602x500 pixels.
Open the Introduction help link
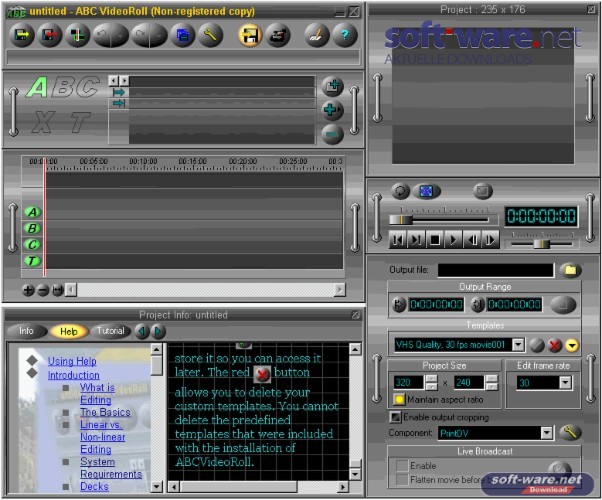tap(73, 375)
